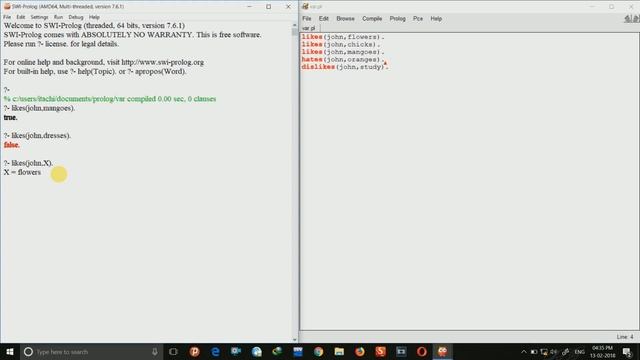
Task: Open the Action Center notifications icon
Action: [x=627, y=351]
